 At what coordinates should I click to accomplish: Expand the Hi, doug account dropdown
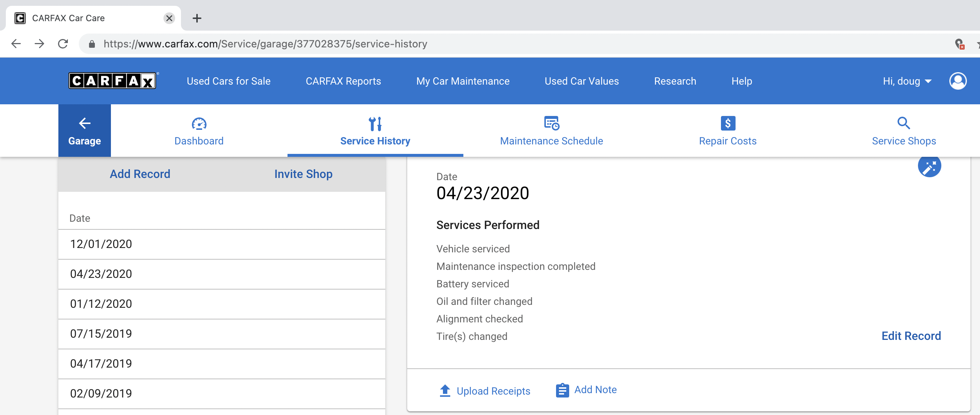(907, 81)
